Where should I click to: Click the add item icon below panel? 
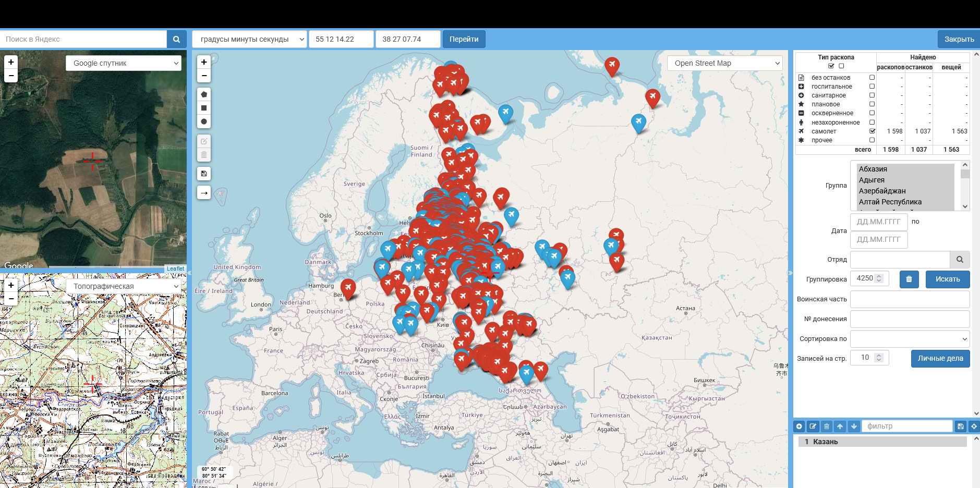coord(799,426)
